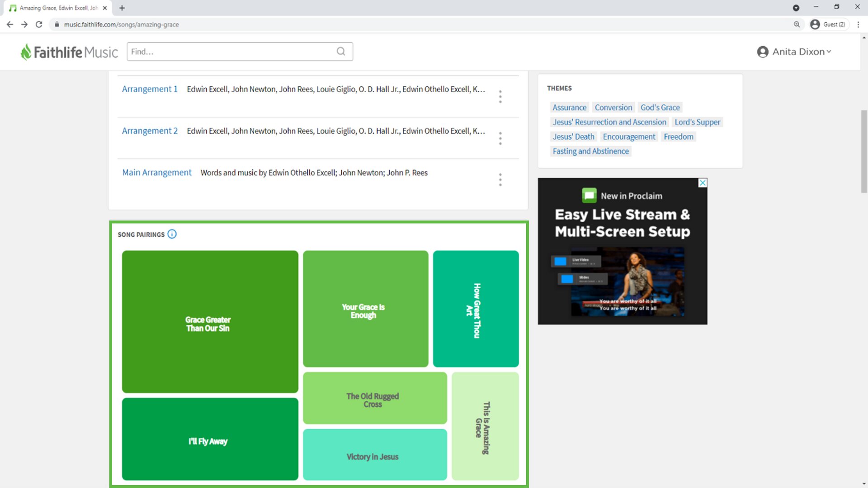The image size is (868, 488).
Task: Click Main Arrangement words and music credits
Action: click(314, 173)
